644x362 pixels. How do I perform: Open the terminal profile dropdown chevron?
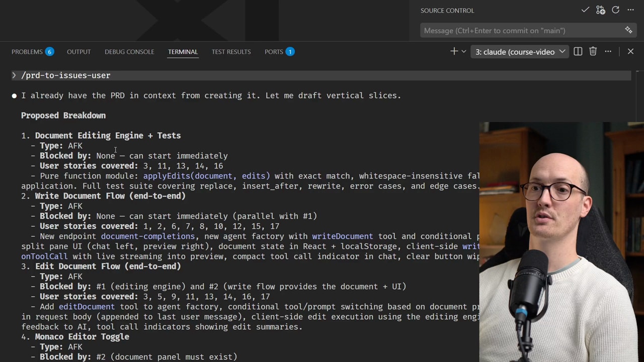pyautogui.click(x=462, y=51)
